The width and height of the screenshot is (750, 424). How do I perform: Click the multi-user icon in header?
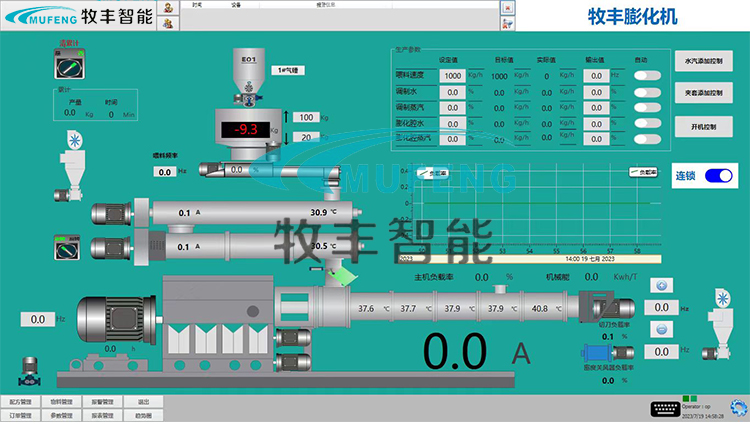(x=168, y=23)
